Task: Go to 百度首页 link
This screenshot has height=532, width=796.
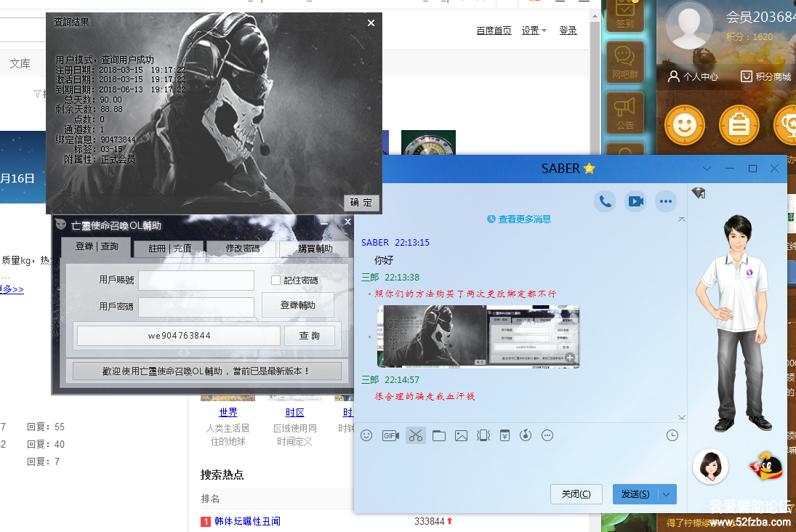Action: coord(494,31)
